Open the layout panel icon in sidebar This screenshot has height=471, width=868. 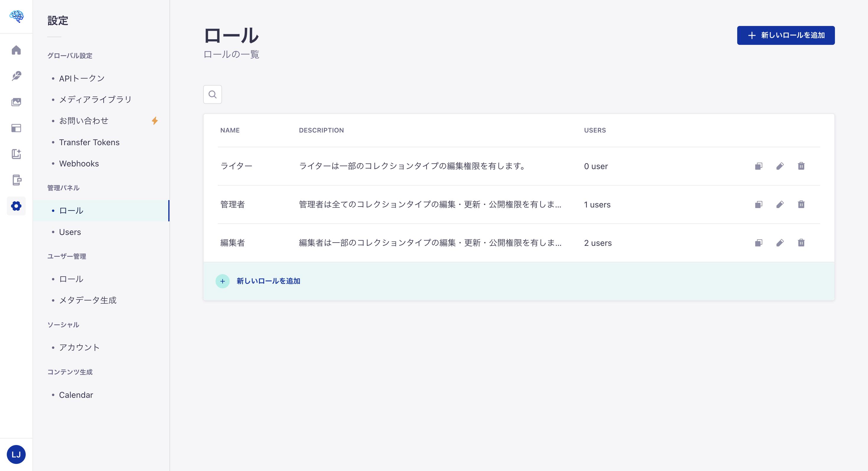tap(16, 128)
